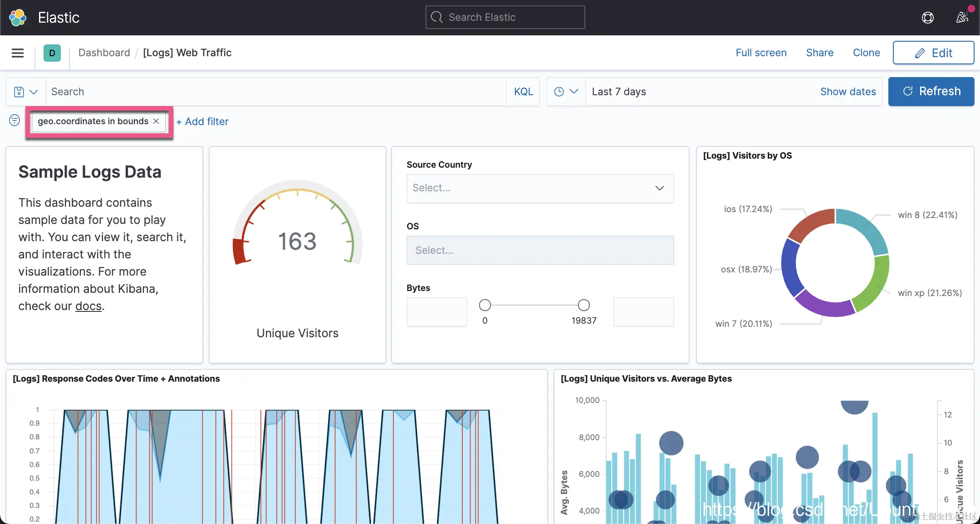Open the quick date picker clock dropdown
This screenshot has height=524, width=980.
(x=566, y=92)
